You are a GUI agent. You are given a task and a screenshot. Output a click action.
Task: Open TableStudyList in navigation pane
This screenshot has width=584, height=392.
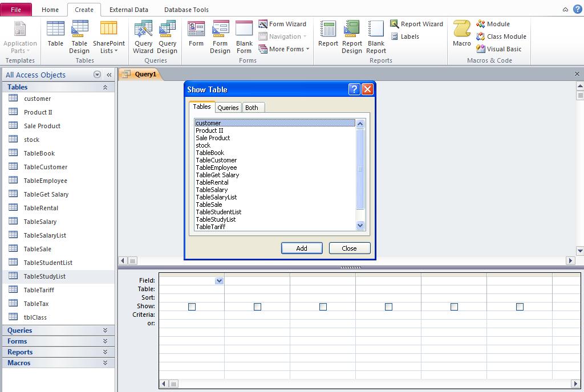coord(59,276)
